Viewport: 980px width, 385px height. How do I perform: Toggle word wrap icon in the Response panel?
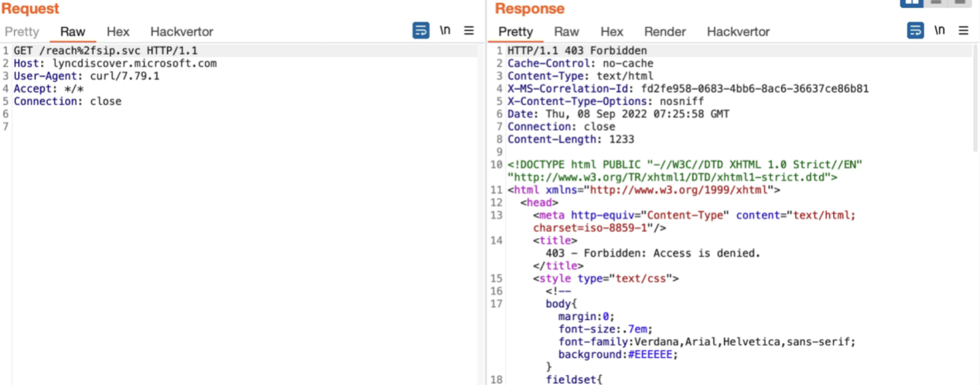coord(915,31)
